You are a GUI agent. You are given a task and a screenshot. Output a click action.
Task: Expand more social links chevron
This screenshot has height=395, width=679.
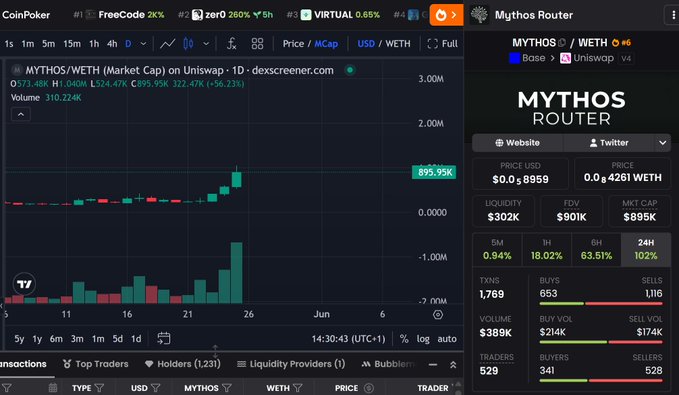pyautogui.click(x=662, y=142)
